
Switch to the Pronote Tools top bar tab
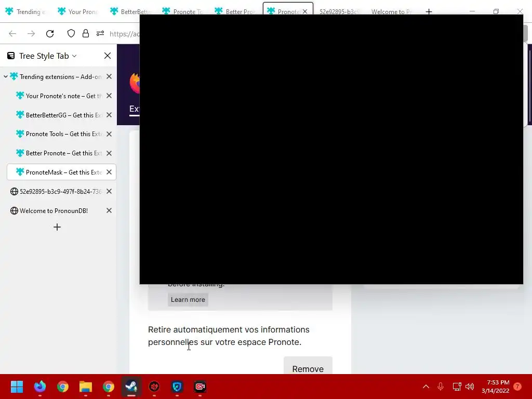pyautogui.click(x=183, y=12)
